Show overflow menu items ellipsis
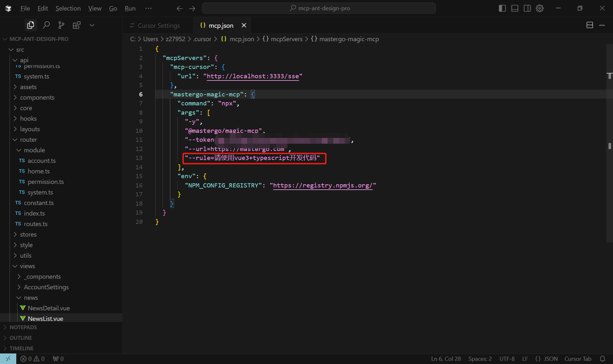613x364 pixels. point(148,8)
